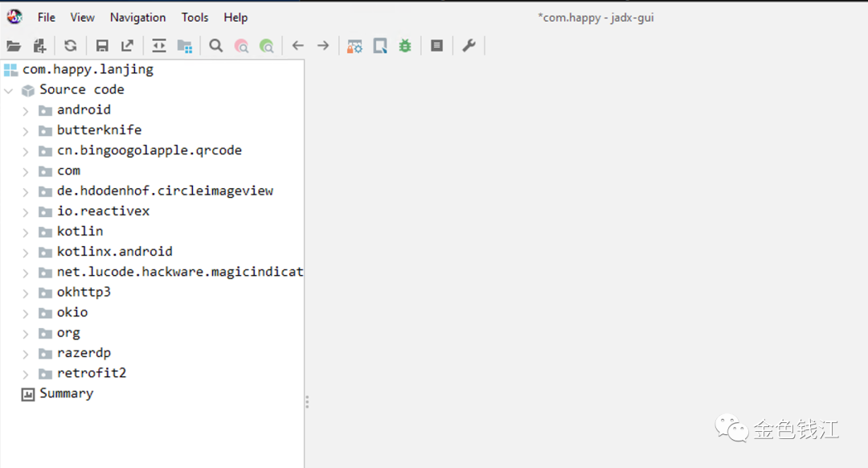Open the Tools menu
Image resolution: width=868 pixels, height=468 pixels.
(x=194, y=18)
